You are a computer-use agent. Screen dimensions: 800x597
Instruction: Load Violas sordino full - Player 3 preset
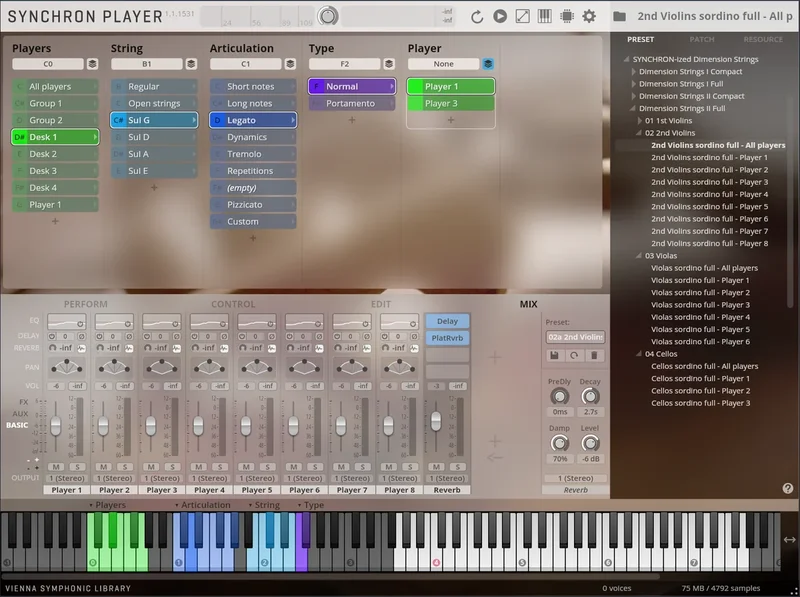coord(700,305)
